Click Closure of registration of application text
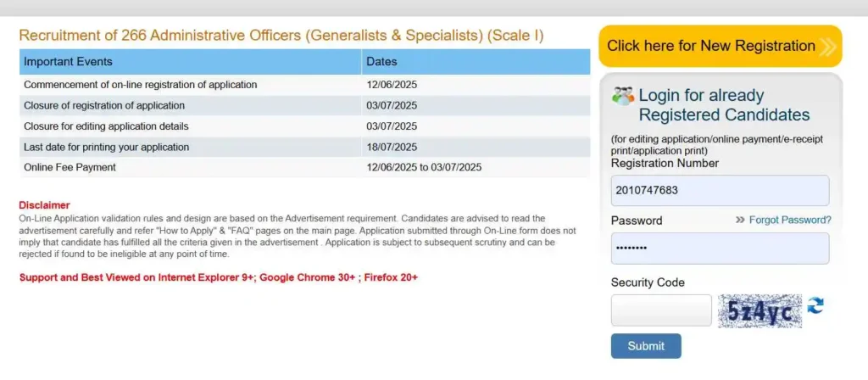This screenshot has height=380, width=868. coord(104,105)
